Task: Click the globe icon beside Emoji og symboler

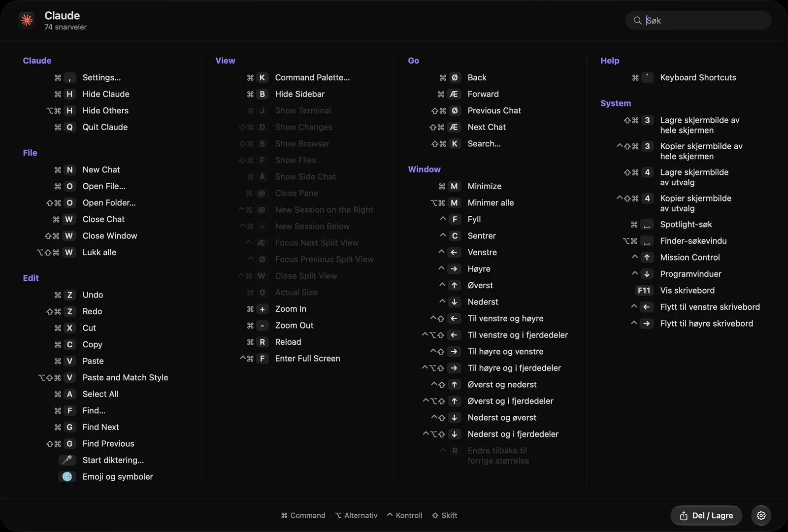Action: [x=67, y=476]
